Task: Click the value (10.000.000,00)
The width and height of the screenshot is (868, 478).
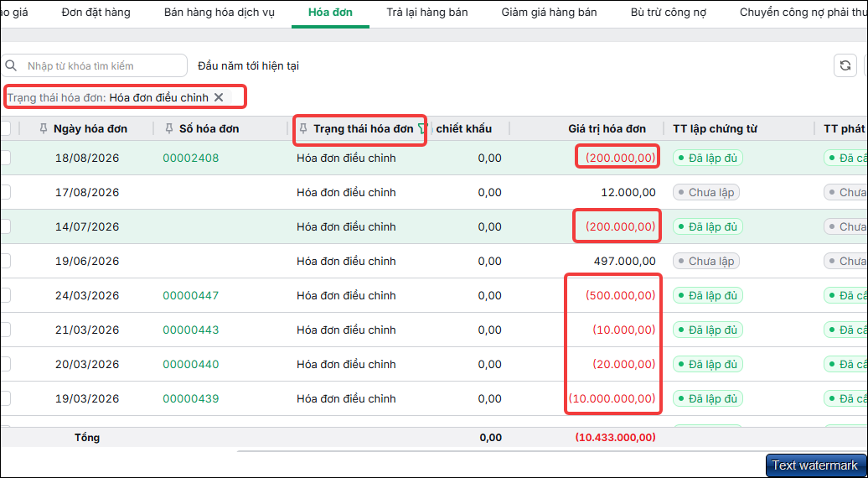Action: coord(612,398)
